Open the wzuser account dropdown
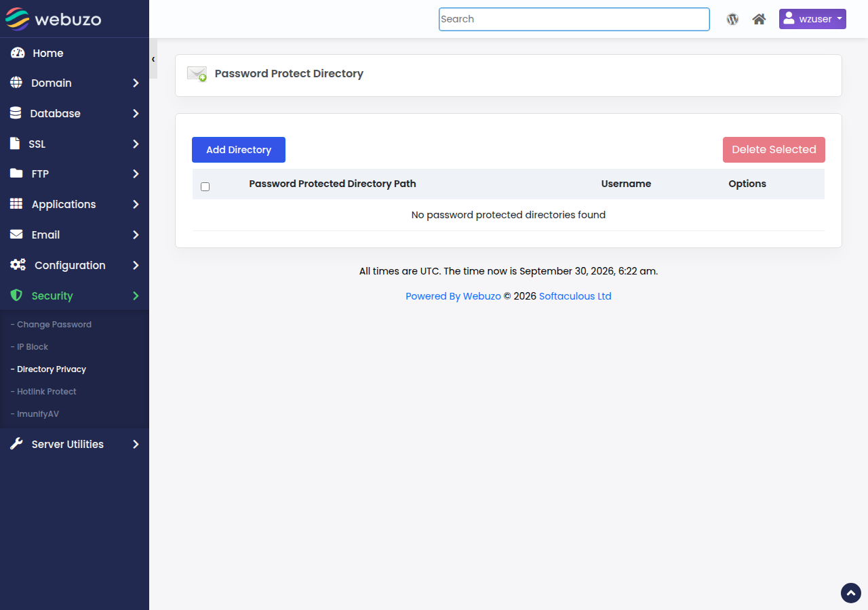This screenshot has height=610, width=868. click(812, 19)
